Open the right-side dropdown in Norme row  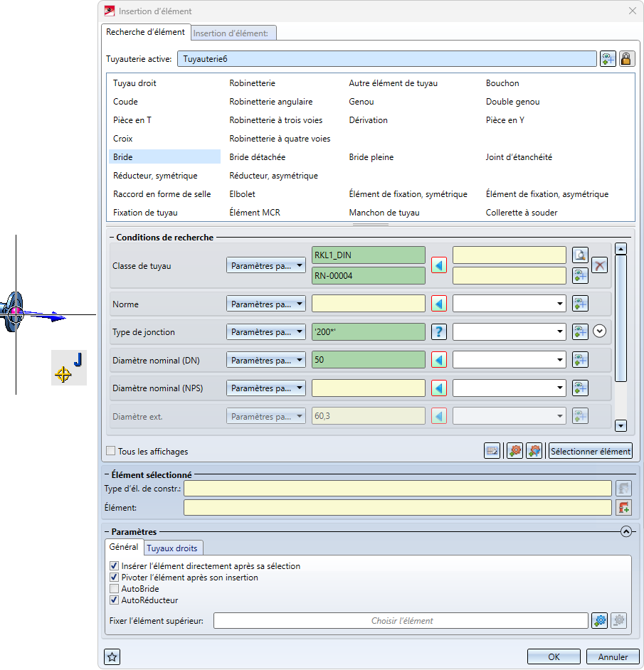tap(510, 304)
